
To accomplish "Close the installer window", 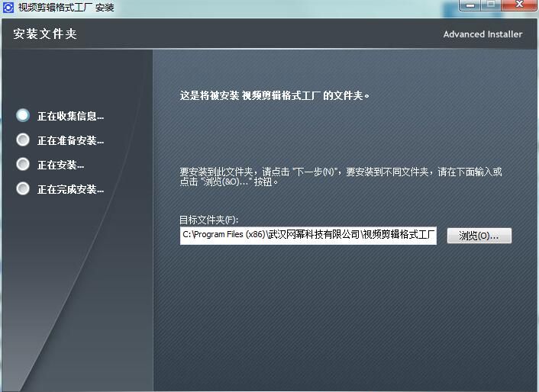I will [519, 5].
